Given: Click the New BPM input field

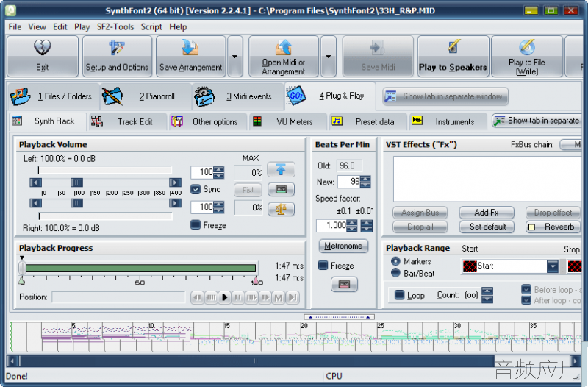Looking at the screenshot, I should [x=348, y=182].
